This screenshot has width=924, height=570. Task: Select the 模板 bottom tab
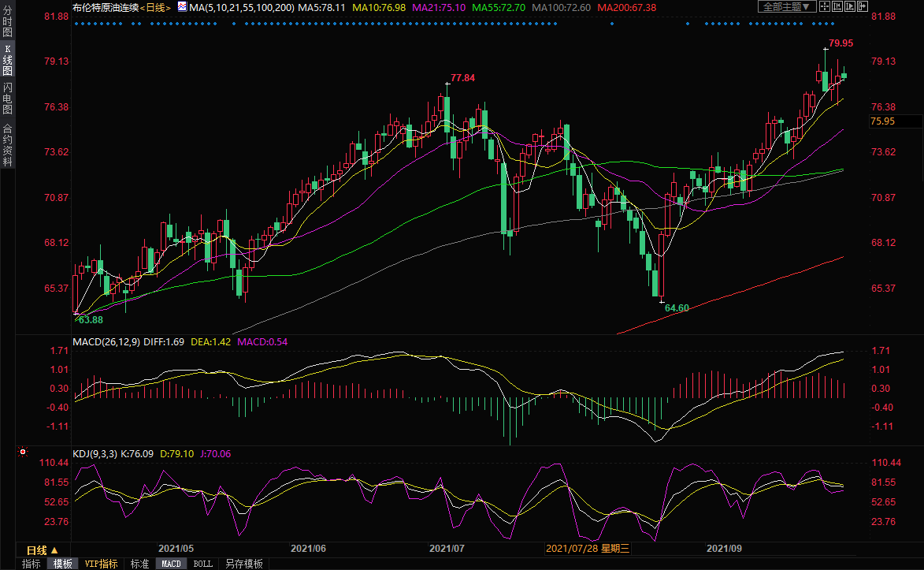coord(63,564)
